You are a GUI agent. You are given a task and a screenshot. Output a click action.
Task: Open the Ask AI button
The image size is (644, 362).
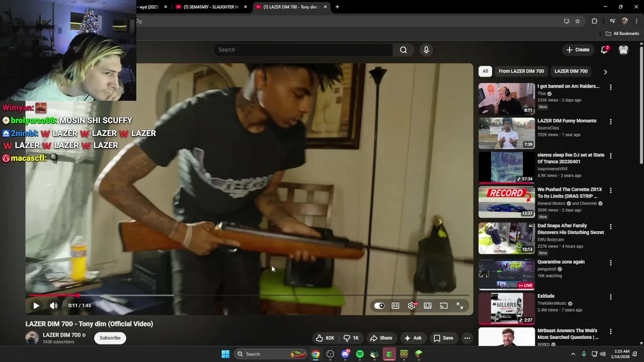pyautogui.click(x=413, y=338)
